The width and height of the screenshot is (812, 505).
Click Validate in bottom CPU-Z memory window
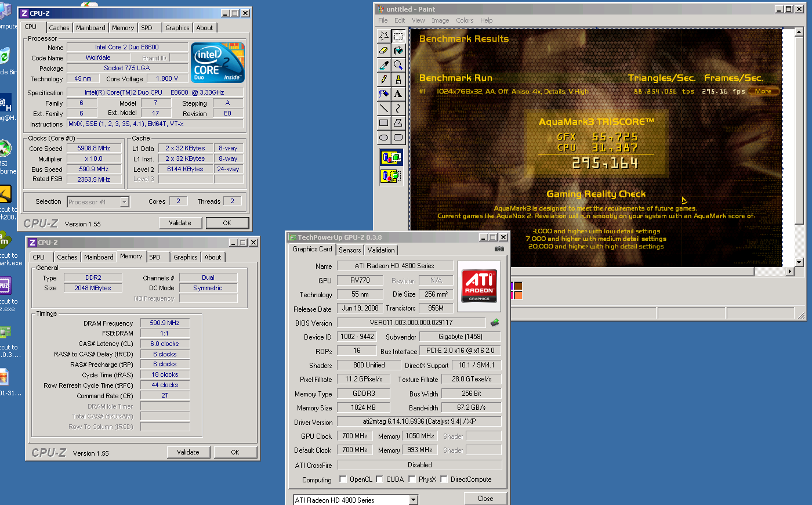tap(188, 452)
